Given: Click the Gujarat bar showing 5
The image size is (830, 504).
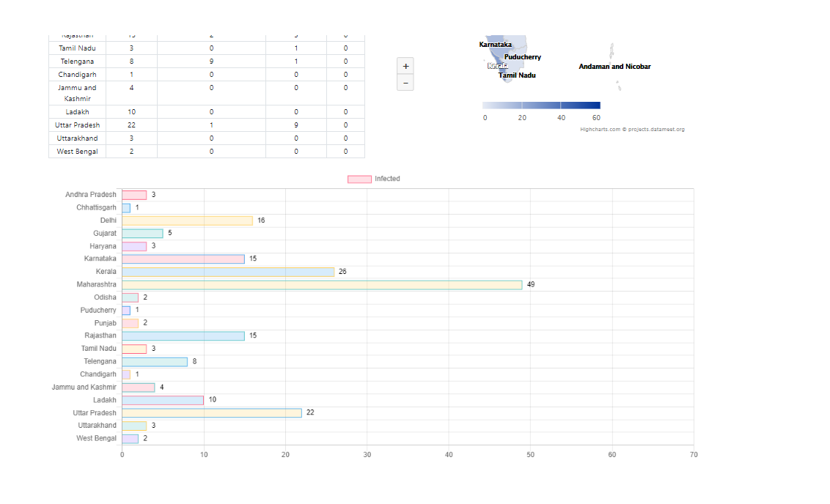Looking at the screenshot, I should (x=142, y=233).
